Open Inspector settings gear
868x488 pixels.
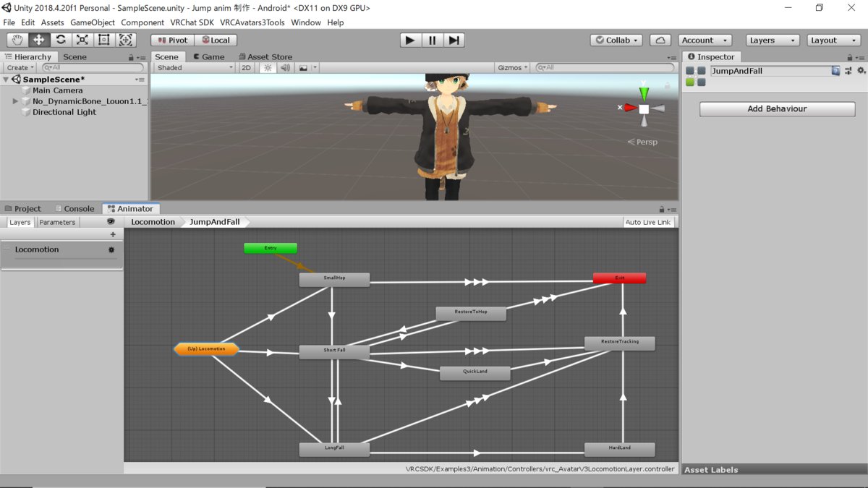click(861, 71)
